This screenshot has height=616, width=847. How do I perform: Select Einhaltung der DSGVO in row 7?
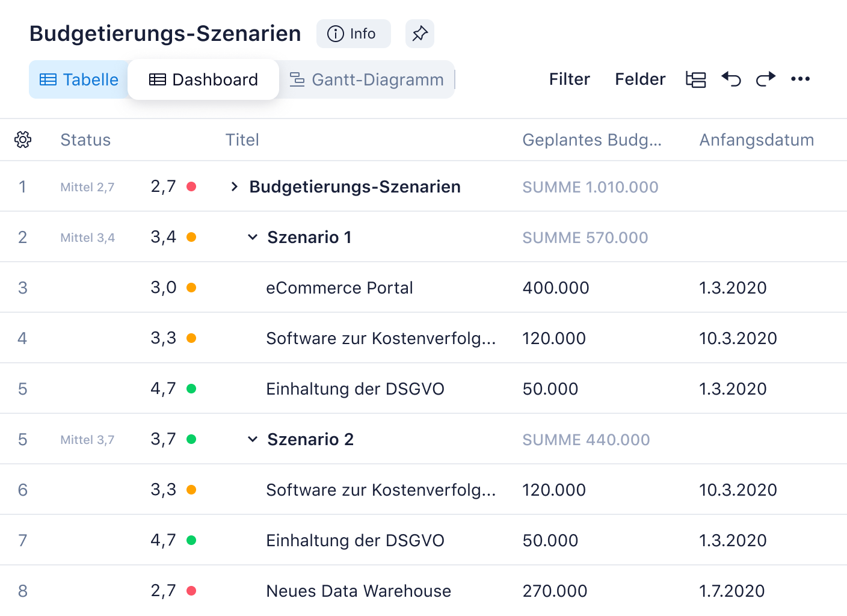point(355,541)
